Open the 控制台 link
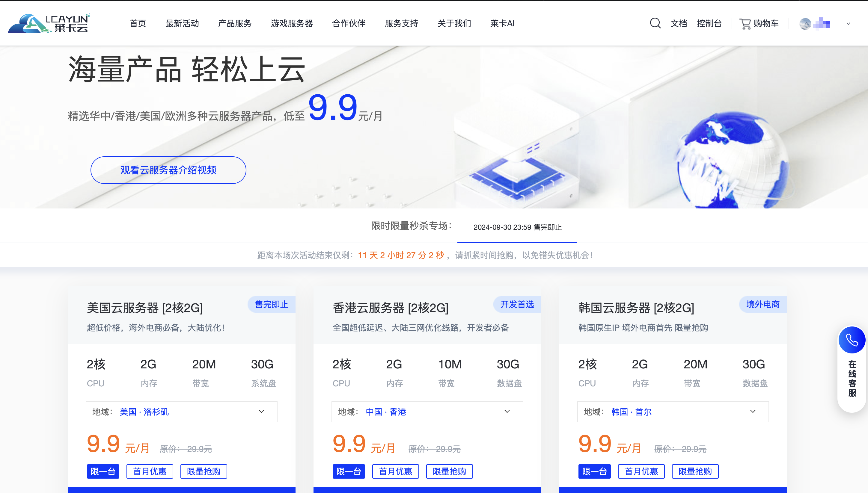 tap(709, 23)
